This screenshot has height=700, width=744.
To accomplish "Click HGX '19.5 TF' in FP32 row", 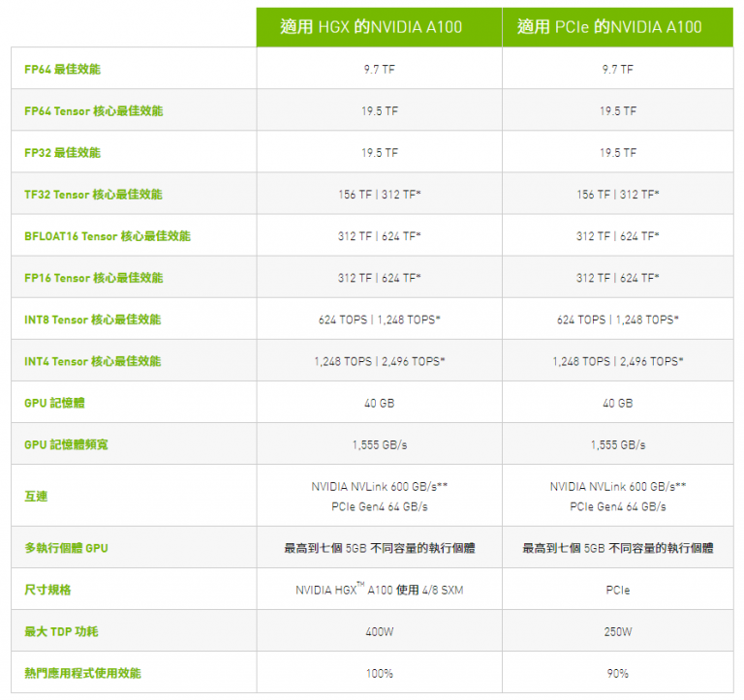I will 380,153.
